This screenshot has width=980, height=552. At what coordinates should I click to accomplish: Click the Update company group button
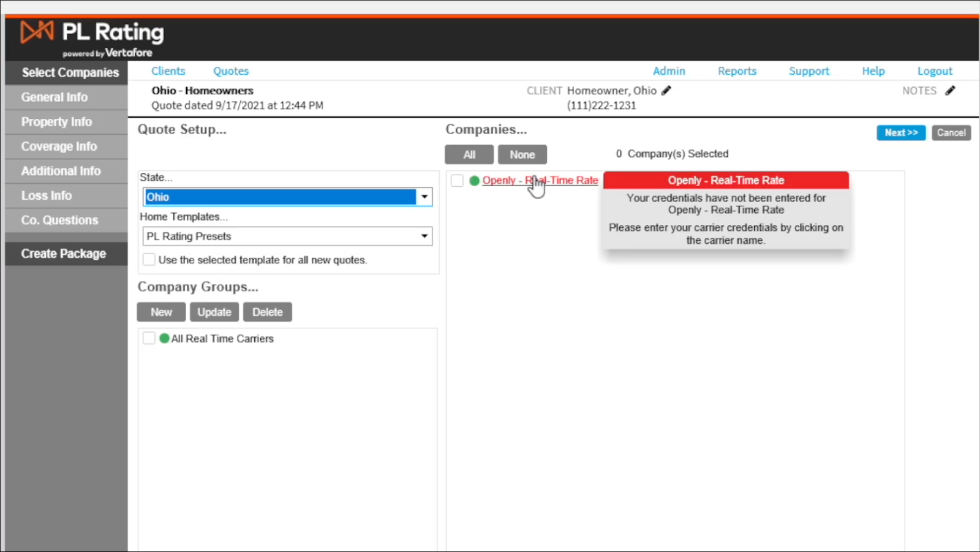point(214,312)
